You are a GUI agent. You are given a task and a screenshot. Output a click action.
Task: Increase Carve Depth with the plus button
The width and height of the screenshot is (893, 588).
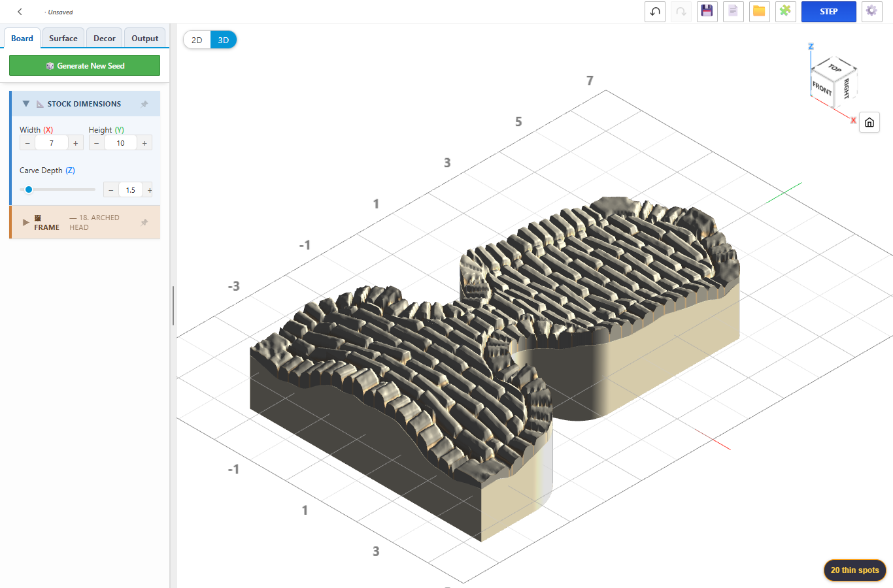(149, 190)
